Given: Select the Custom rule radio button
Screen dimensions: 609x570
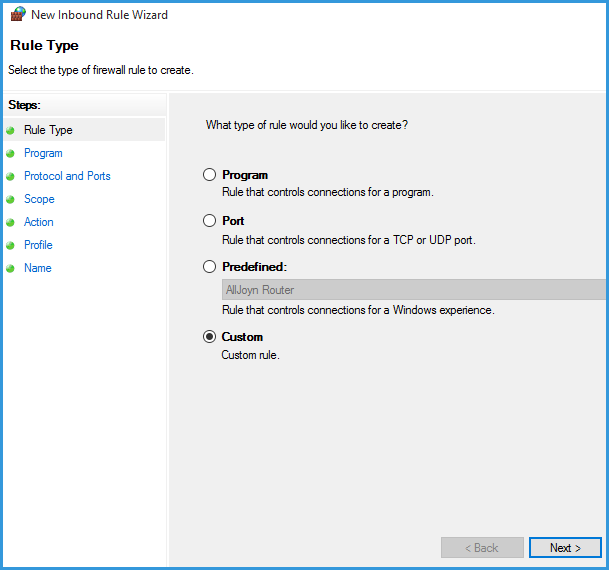Looking at the screenshot, I should [x=210, y=337].
